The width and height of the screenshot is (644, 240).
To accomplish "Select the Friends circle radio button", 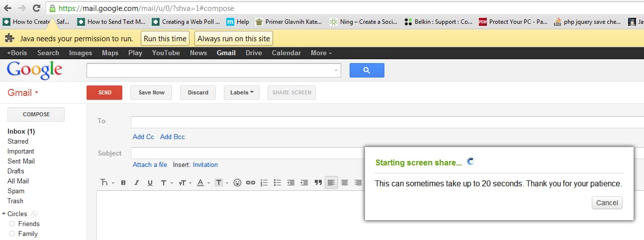I will point(12,224).
